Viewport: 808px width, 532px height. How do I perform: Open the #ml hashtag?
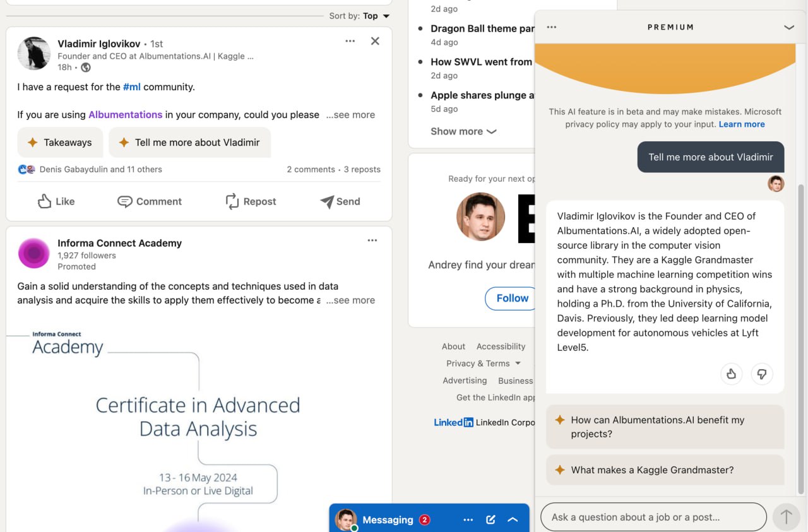132,87
